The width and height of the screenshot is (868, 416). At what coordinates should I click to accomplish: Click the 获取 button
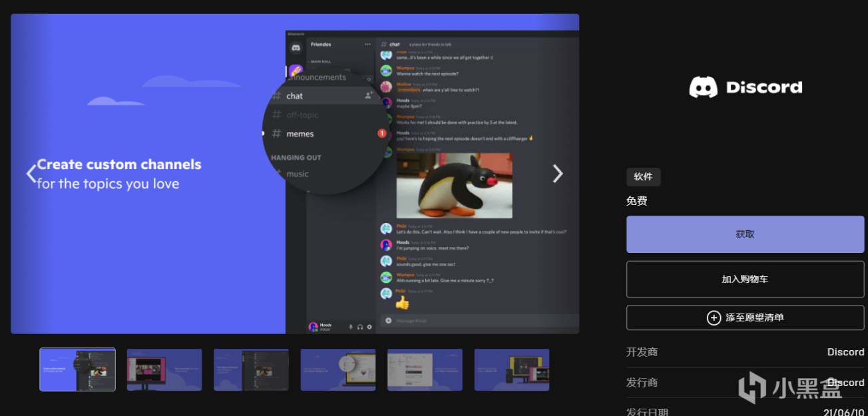point(745,234)
